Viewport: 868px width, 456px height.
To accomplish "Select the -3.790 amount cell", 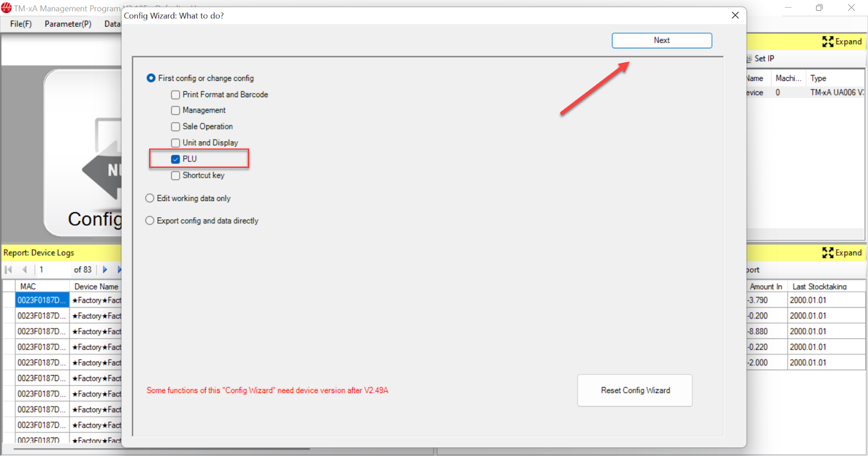I will point(767,300).
